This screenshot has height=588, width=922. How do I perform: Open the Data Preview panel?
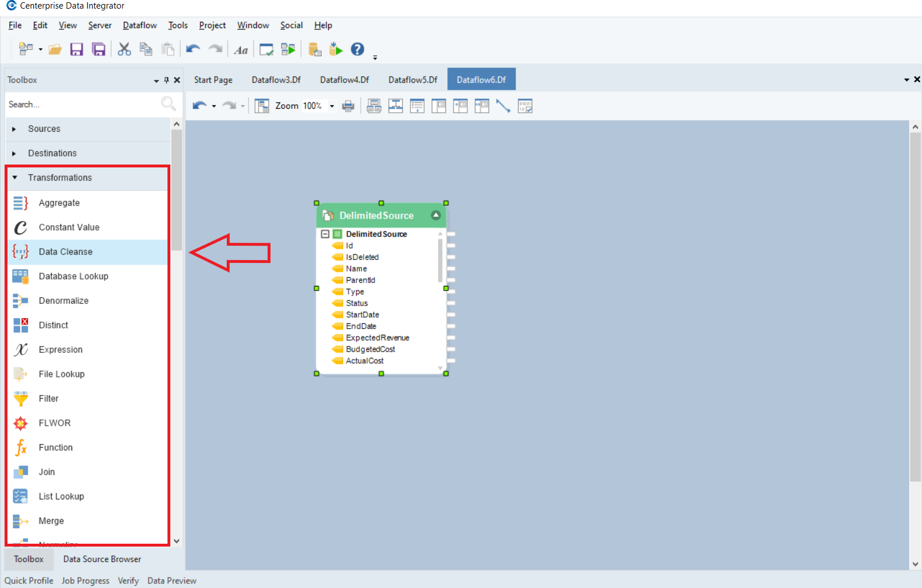coord(172,581)
